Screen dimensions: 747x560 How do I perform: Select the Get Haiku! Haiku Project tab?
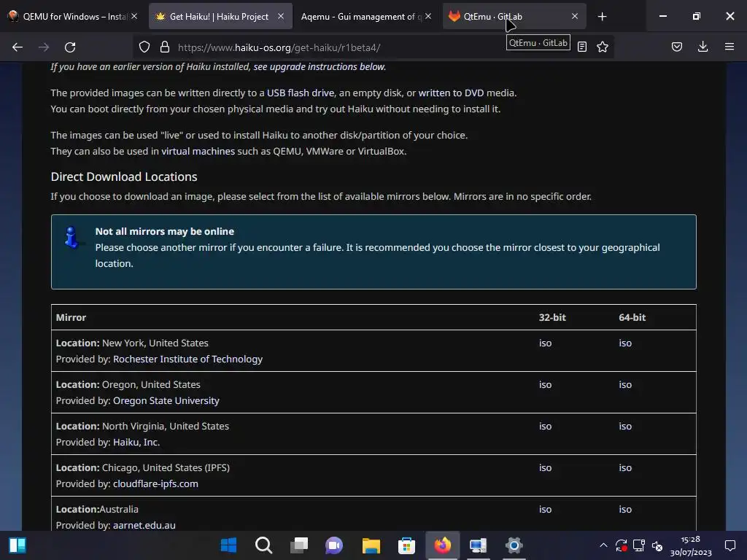point(220,16)
